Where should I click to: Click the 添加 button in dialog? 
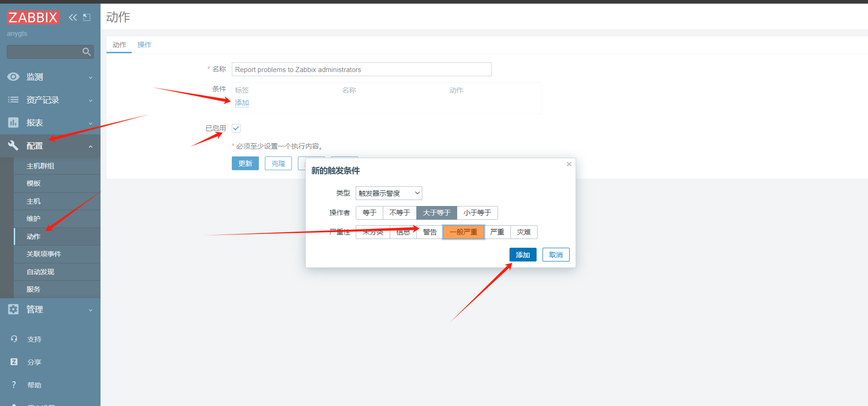pos(522,255)
